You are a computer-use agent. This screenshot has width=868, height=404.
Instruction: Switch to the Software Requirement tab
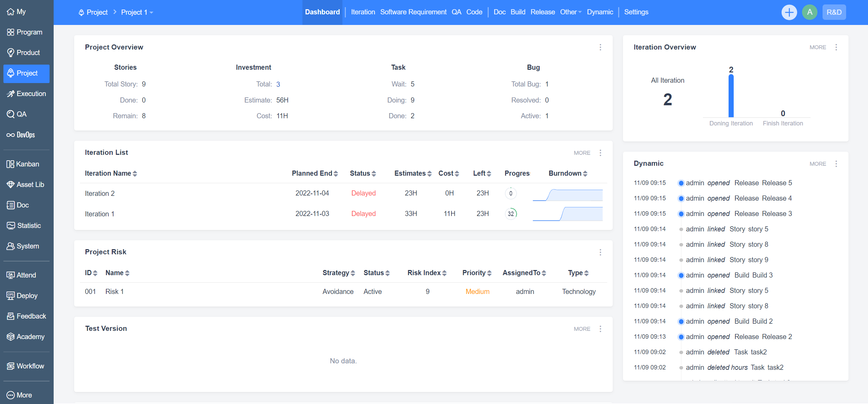coord(413,12)
